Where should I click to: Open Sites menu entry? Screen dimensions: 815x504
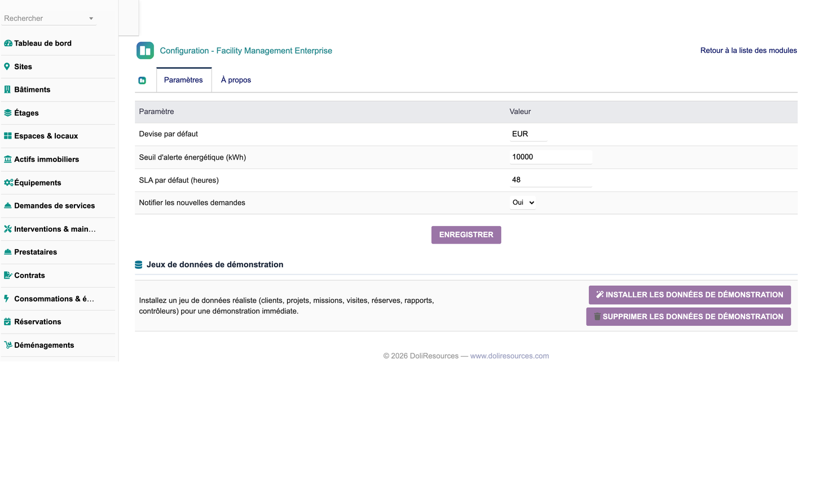point(23,67)
